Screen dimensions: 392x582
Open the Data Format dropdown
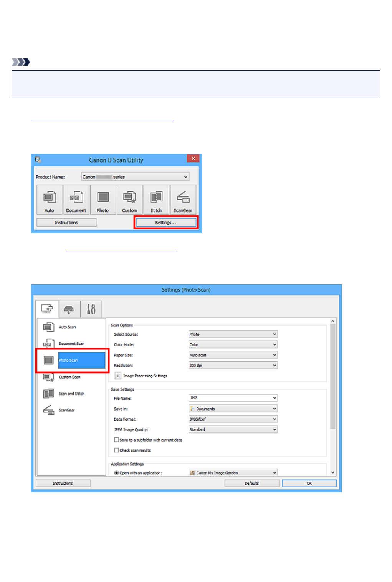(233, 419)
